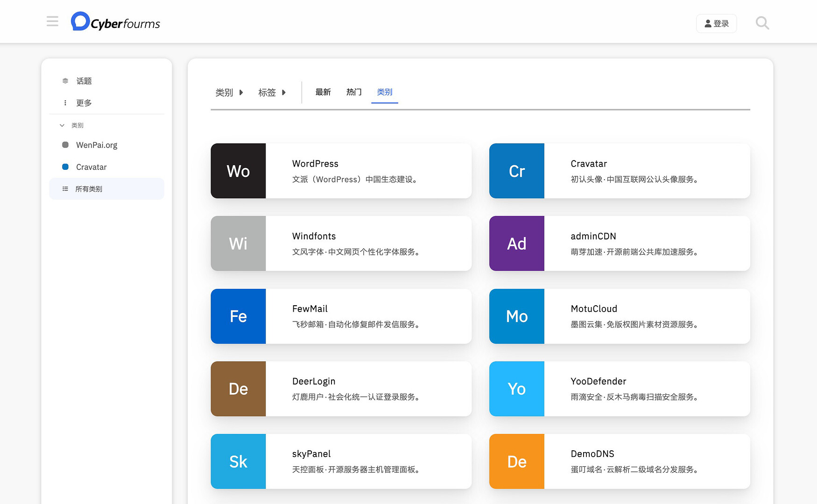Open 所有类别 in the sidebar
The width and height of the screenshot is (817, 504).
pyautogui.click(x=89, y=189)
